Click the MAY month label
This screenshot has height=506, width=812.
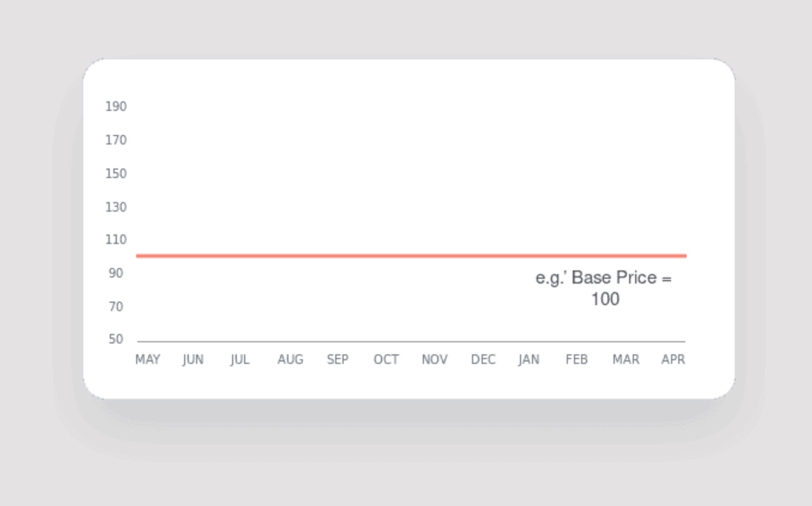point(148,359)
